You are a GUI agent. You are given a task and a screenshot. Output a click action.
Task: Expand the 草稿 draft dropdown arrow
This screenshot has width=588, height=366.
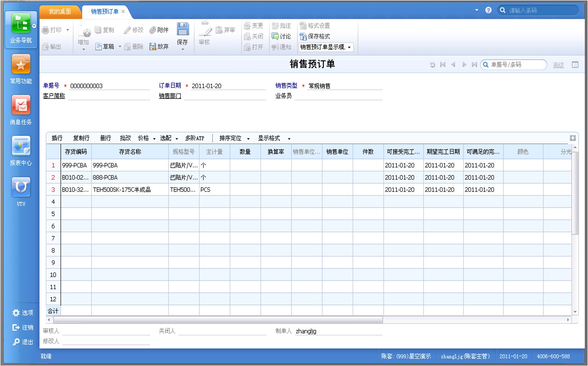coord(120,47)
